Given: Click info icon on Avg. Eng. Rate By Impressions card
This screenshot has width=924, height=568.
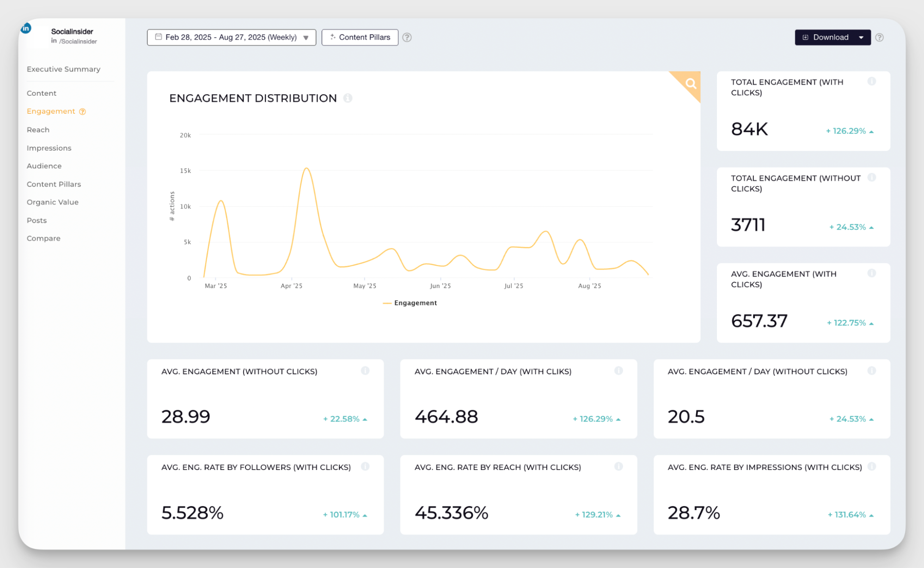Looking at the screenshot, I should pos(871,466).
